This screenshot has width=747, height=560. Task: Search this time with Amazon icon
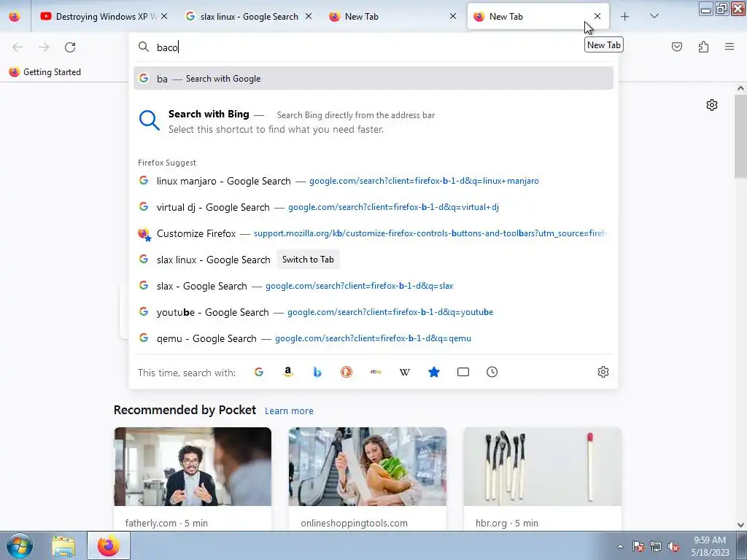coord(287,372)
